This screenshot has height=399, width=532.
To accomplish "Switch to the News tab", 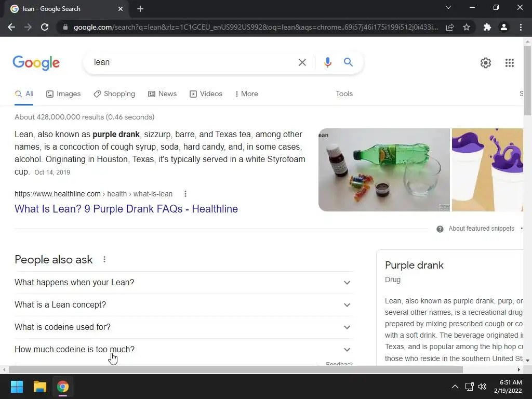I will pos(163,94).
